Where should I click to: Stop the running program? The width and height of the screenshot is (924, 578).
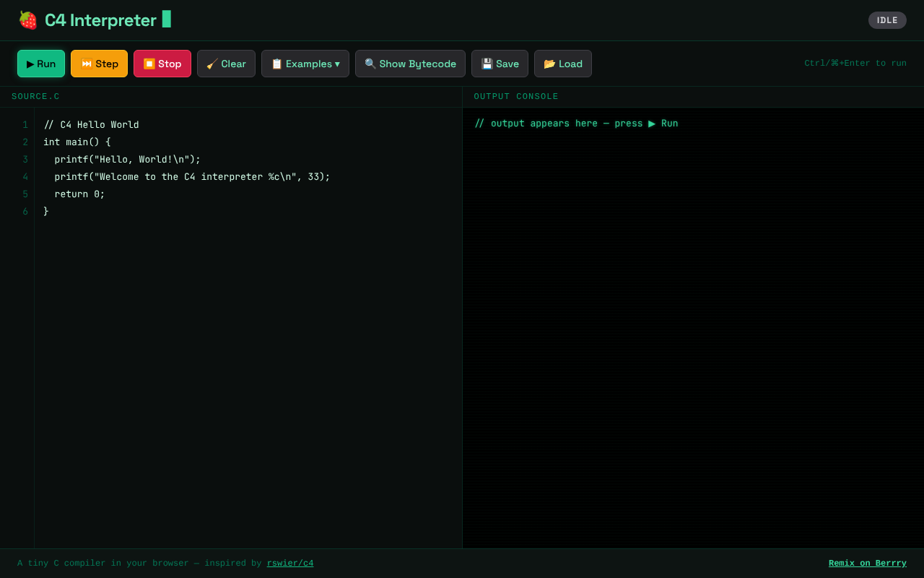(162, 64)
